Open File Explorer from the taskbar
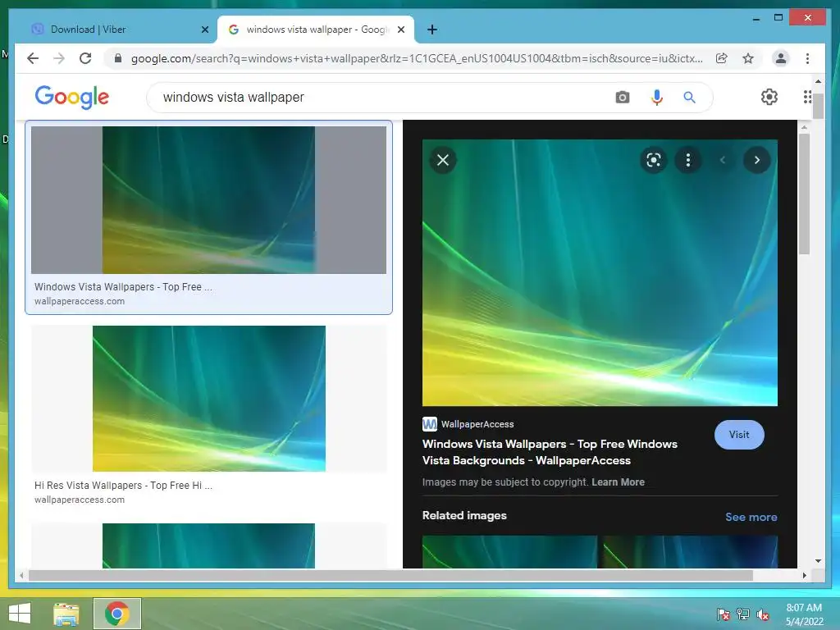 [66, 614]
